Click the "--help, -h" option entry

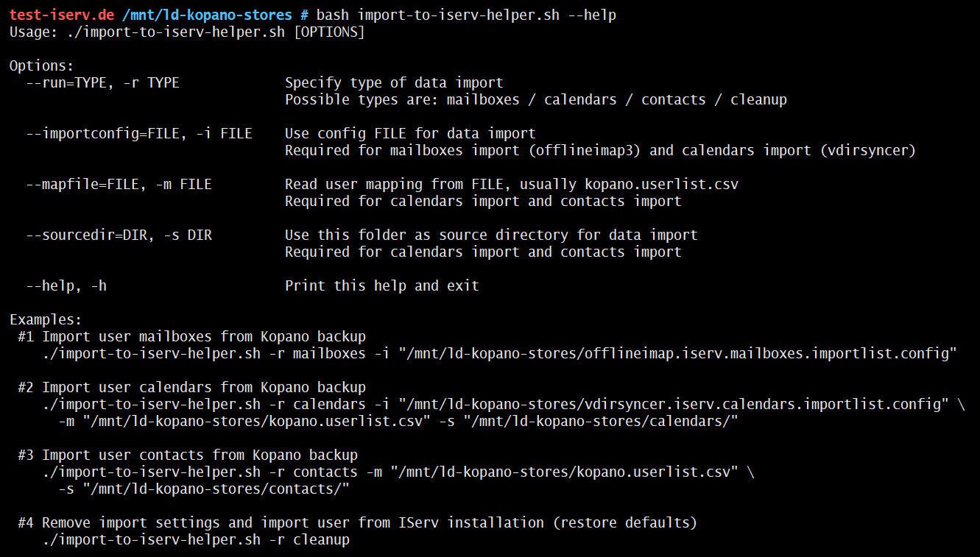click(x=66, y=285)
